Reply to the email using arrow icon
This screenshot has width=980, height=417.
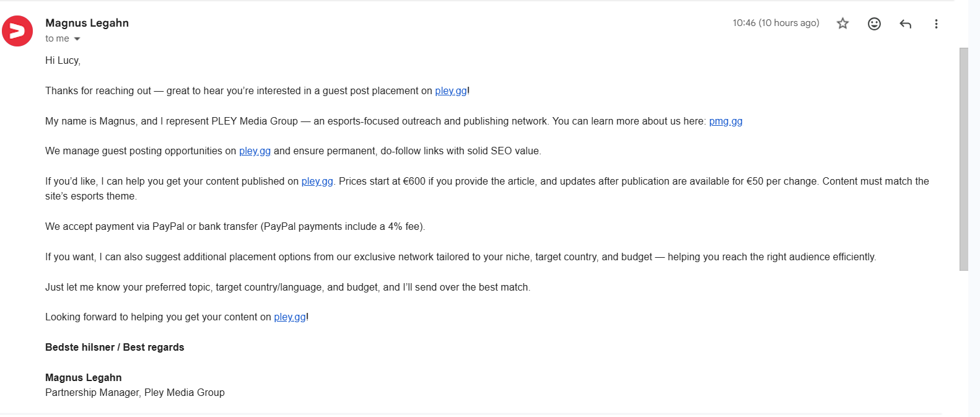pyautogui.click(x=905, y=24)
